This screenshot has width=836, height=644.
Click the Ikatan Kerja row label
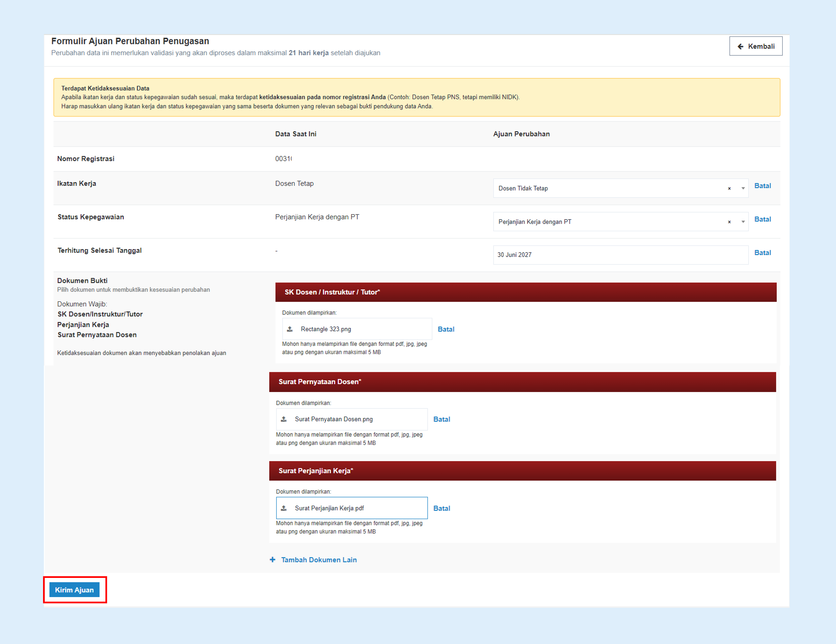(x=77, y=183)
